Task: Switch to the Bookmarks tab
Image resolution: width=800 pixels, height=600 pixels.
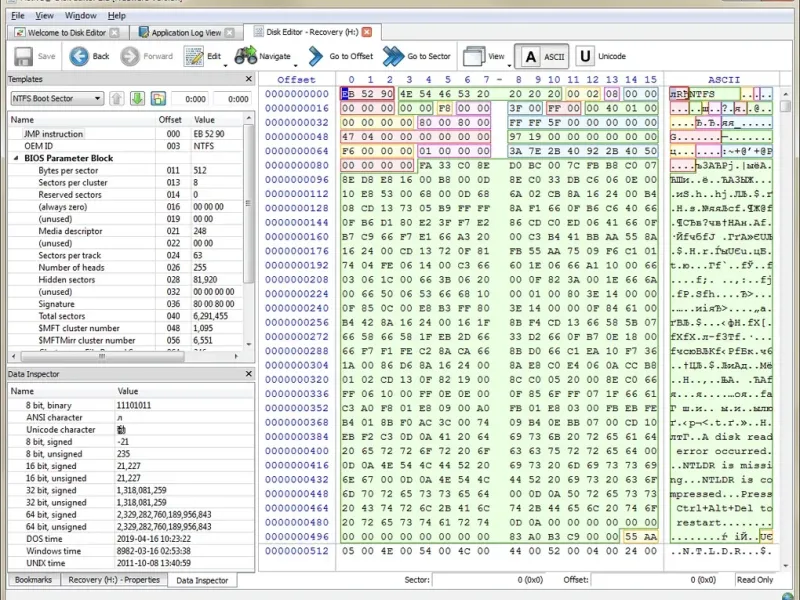Action: (x=33, y=580)
